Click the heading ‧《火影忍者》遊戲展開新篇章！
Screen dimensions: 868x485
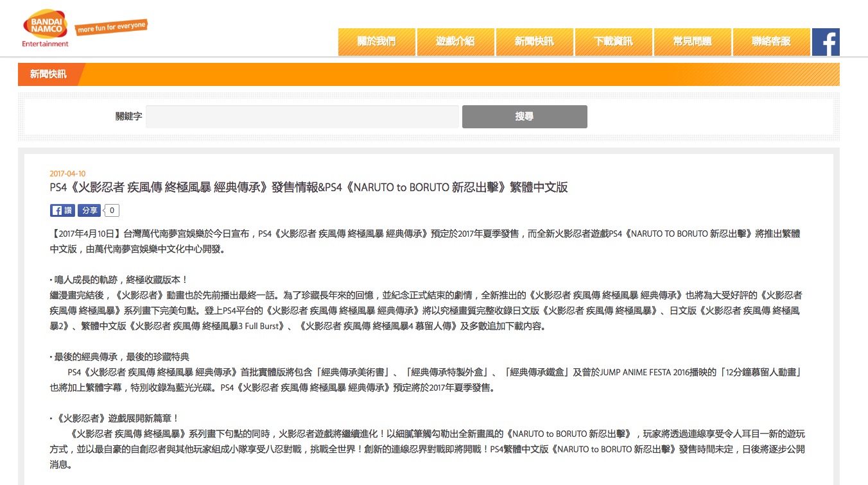[114, 418]
